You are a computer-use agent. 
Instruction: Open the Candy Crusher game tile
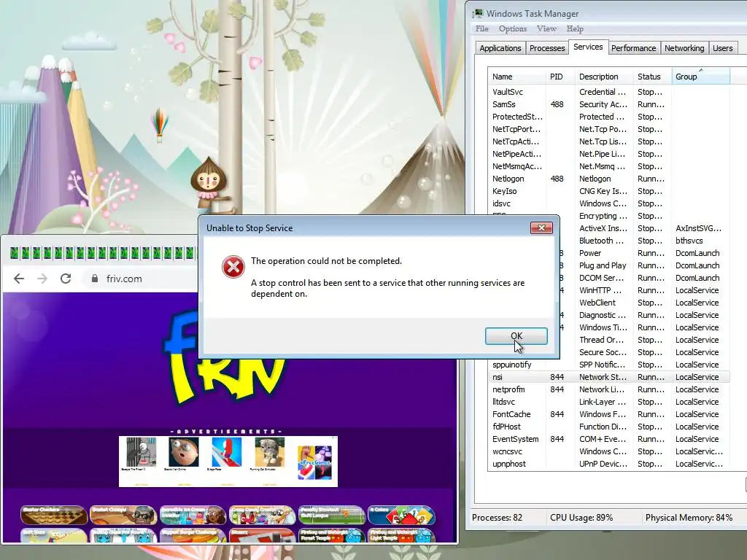click(x=262, y=515)
